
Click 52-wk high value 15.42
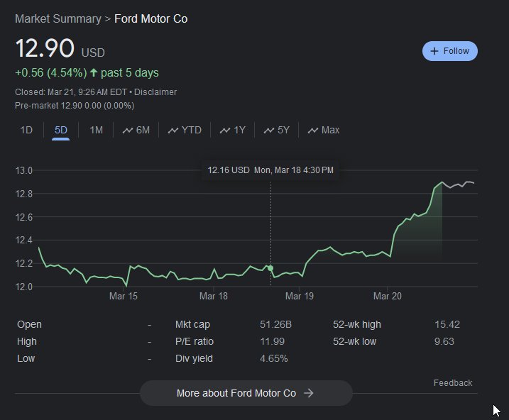pyautogui.click(x=447, y=324)
